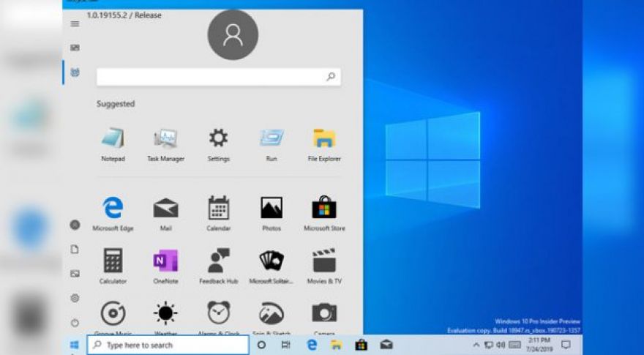Open the Calendar app icon
Viewport: 644px width, 355px height.
219,214
